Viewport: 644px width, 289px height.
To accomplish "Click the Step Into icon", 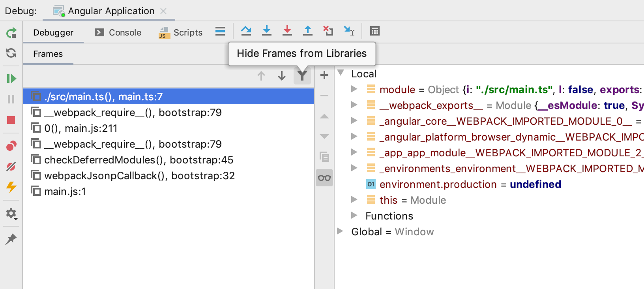I will coord(267,31).
